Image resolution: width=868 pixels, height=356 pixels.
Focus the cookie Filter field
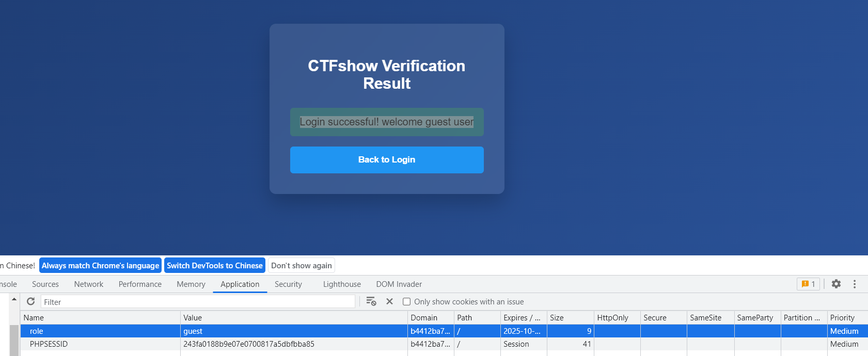pos(198,302)
